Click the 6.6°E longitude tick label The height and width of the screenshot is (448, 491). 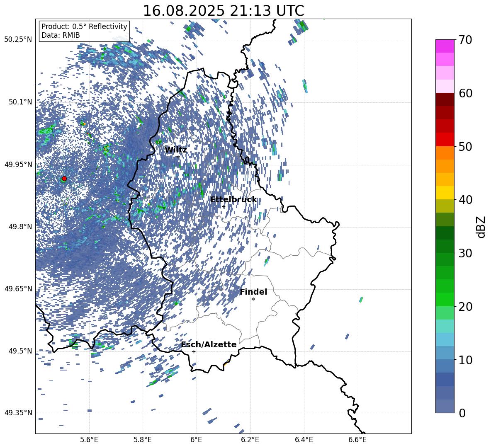pos(357,440)
